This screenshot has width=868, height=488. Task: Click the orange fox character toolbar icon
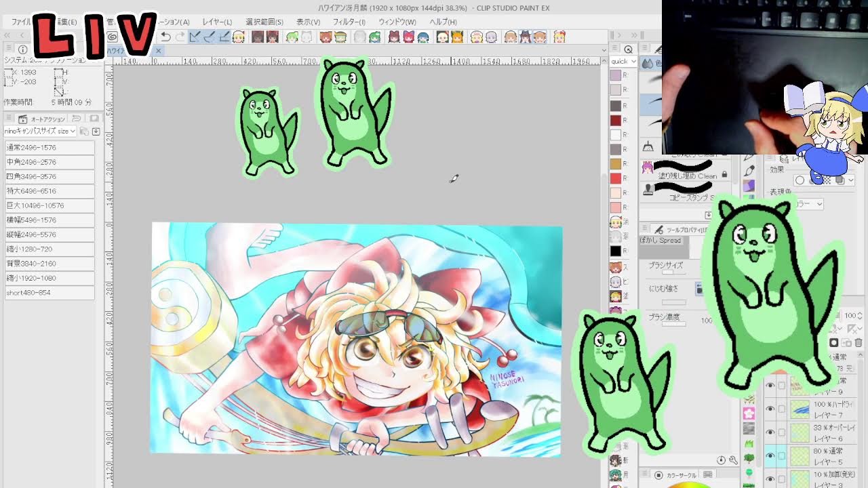458,37
